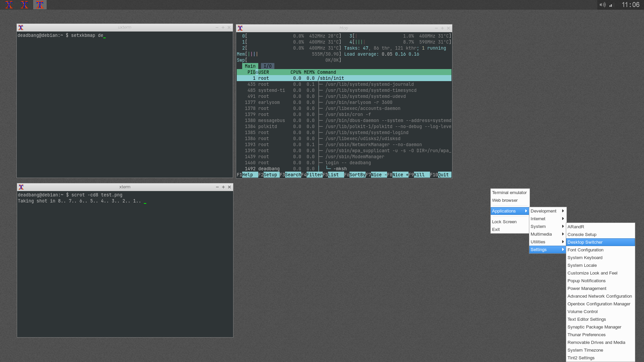The height and width of the screenshot is (362, 644).
Task: Click the network signal tray icon
Action: (611, 5)
